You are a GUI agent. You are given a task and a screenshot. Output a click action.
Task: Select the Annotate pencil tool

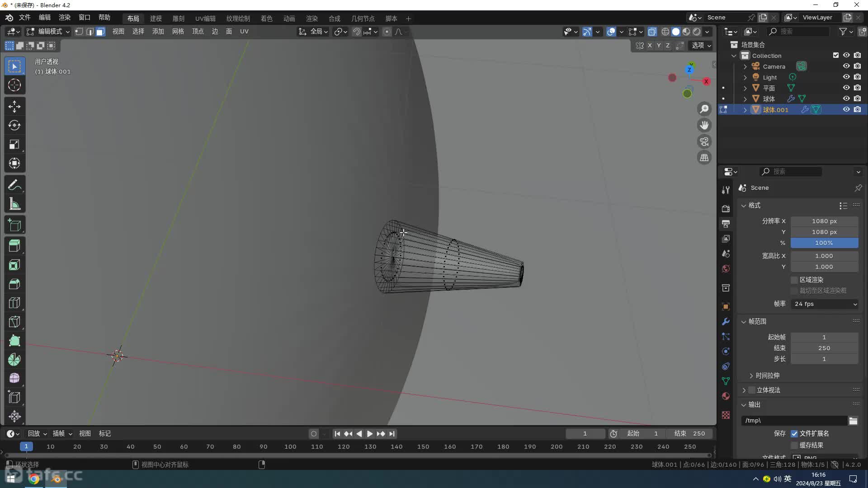point(14,185)
